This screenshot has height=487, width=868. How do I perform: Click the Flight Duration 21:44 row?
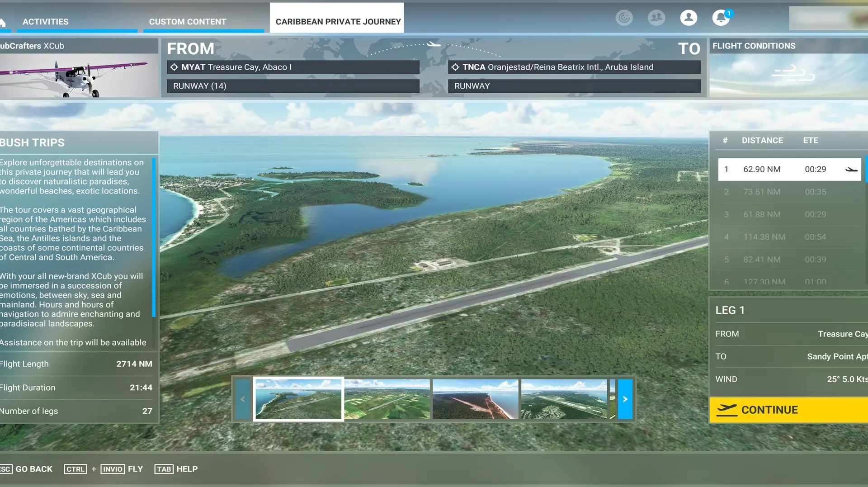click(x=76, y=388)
